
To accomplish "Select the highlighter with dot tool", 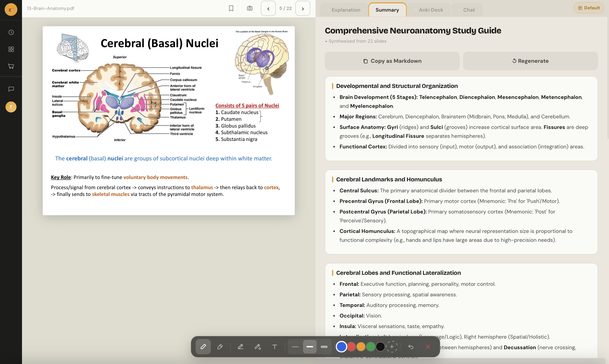I will [257, 347].
